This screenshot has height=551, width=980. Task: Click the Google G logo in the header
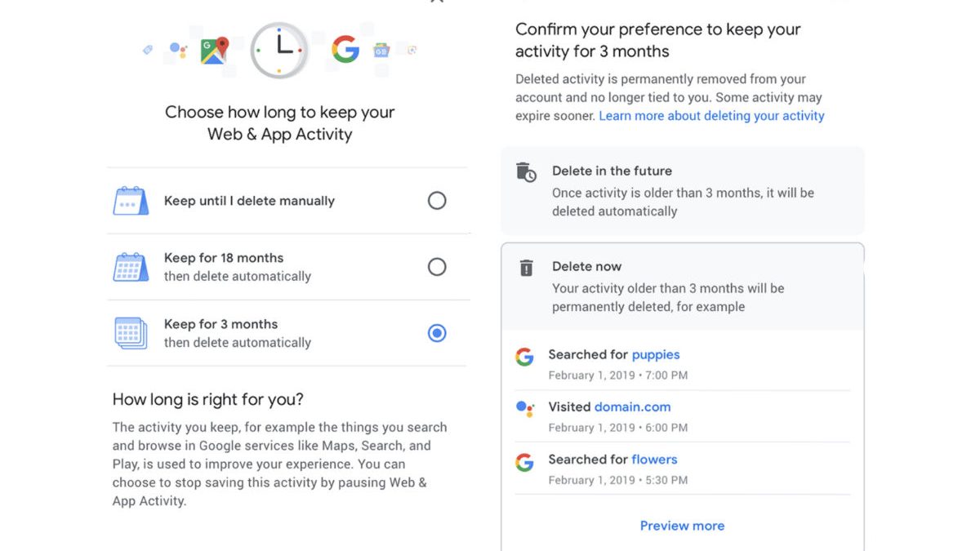point(345,50)
